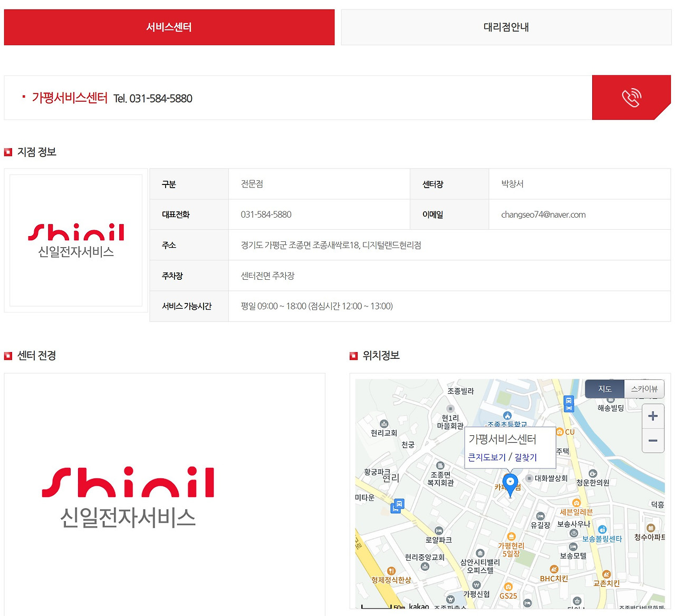Image resolution: width=675 pixels, height=616 pixels.
Task: Select the 교촌치킨 restaurant map icon
Action: tap(606, 574)
